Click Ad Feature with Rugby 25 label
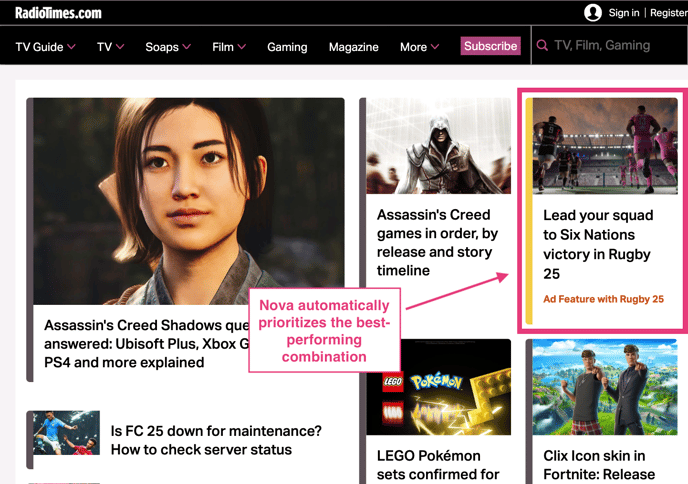Screen dimensions: 688x484 [x=603, y=299]
